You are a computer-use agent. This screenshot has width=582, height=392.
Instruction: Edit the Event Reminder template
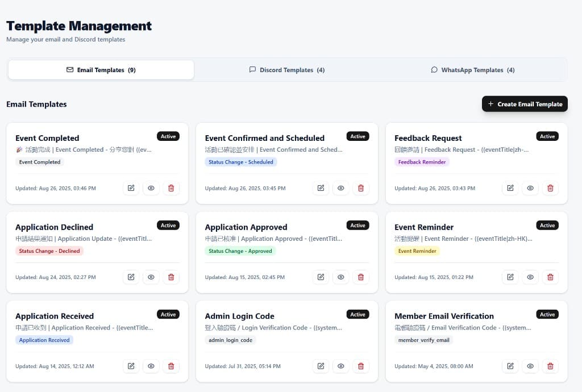[x=510, y=277]
